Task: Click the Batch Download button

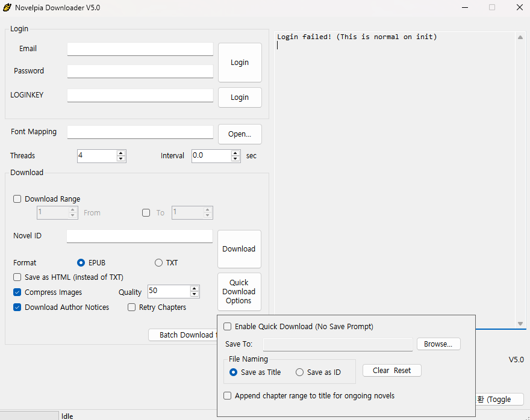Action: point(182,335)
